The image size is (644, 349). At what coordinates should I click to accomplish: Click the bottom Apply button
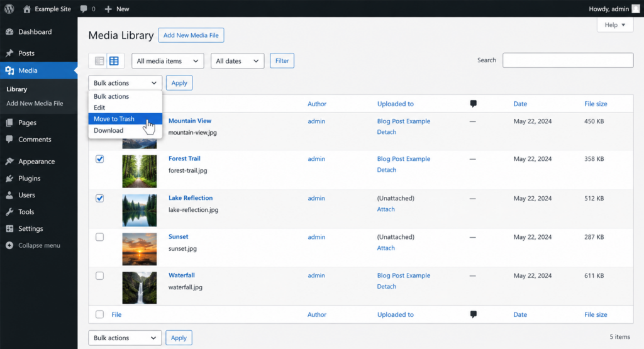179,338
